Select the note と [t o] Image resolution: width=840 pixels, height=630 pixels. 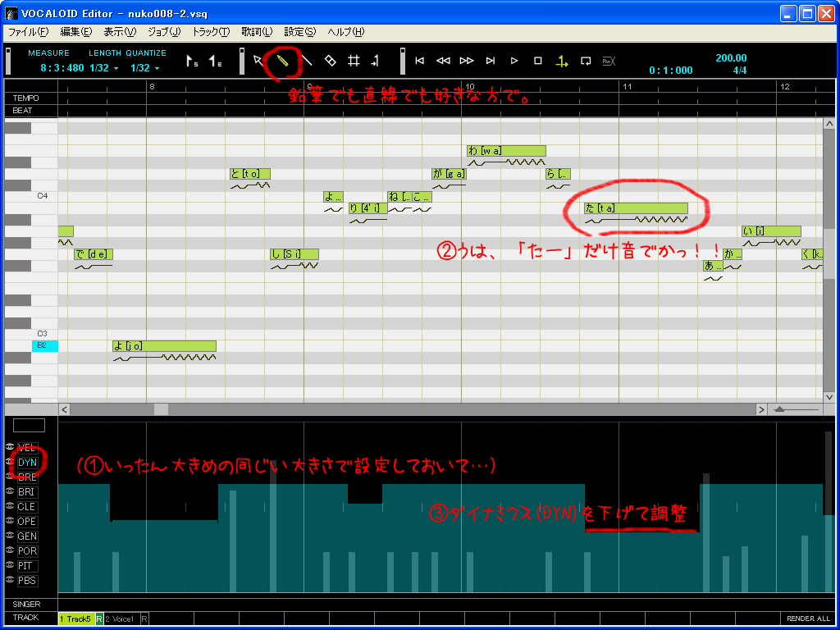tap(250, 174)
